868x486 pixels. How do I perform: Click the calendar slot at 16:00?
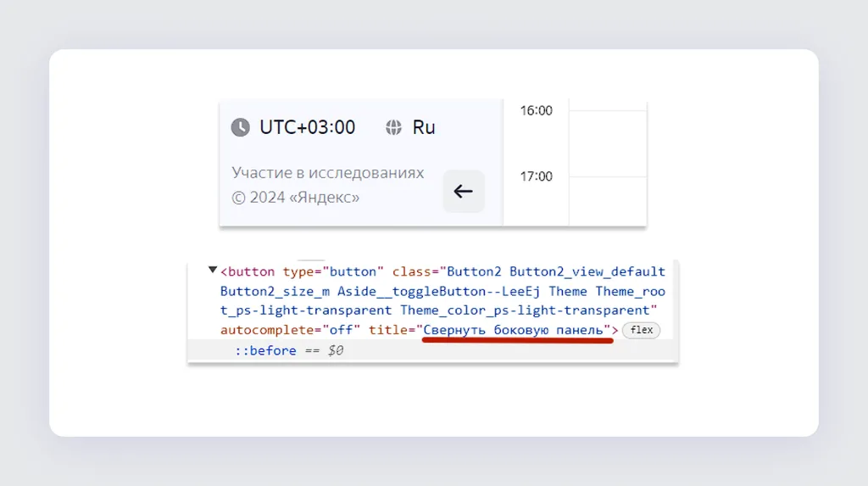click(608, 143)
